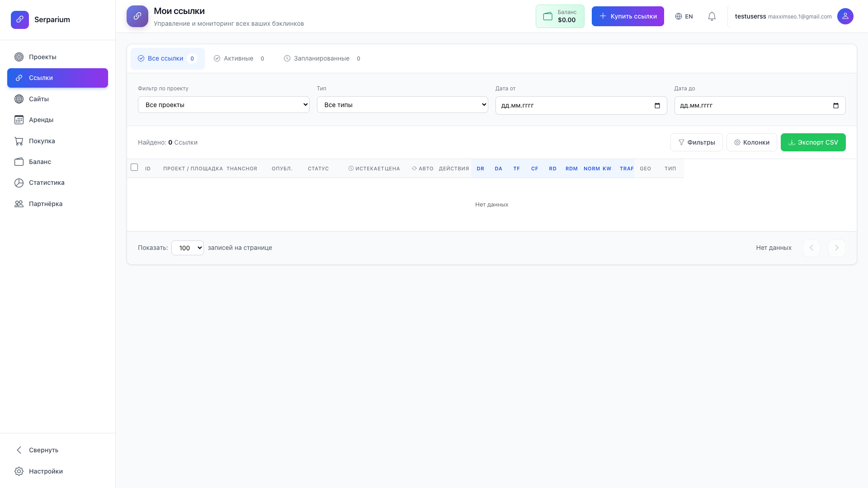This screenshot has width=868, height=488.
Task: Open the records per page dropdown showing 100
Action: [x=187, y=248]
